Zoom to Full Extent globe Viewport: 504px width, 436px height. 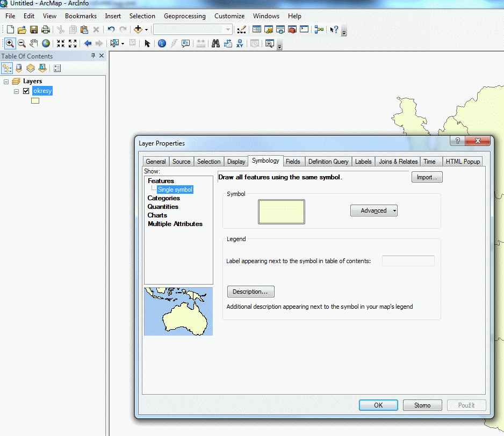tap(46, 43)
